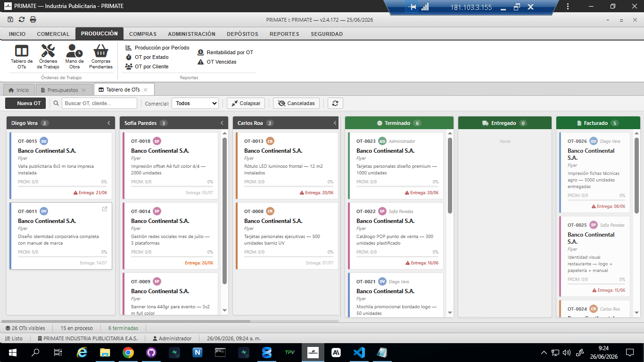
Task: Open OT por Cliente report
Action: pos(147,66)
